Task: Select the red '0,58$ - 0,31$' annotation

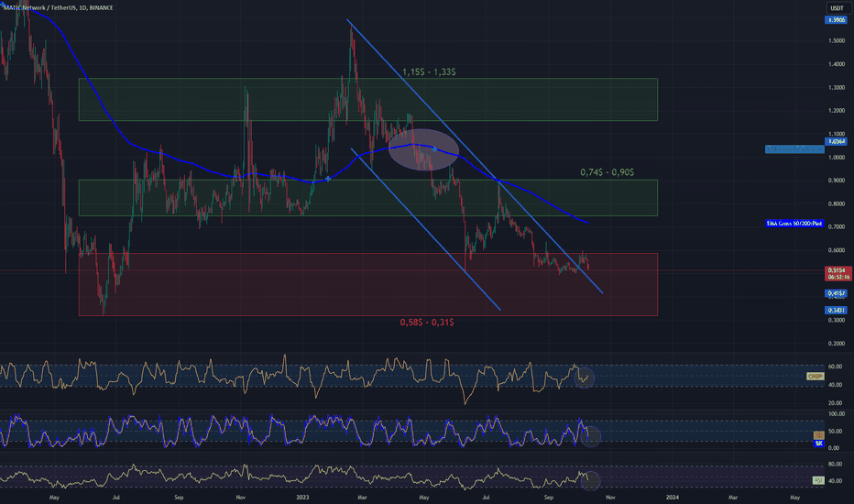Action: (426, 322)
